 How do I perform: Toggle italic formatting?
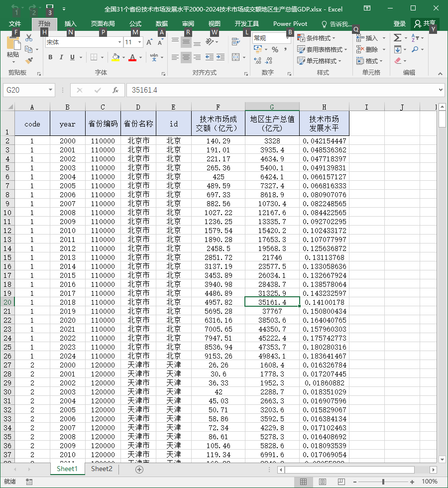(61, 57)
